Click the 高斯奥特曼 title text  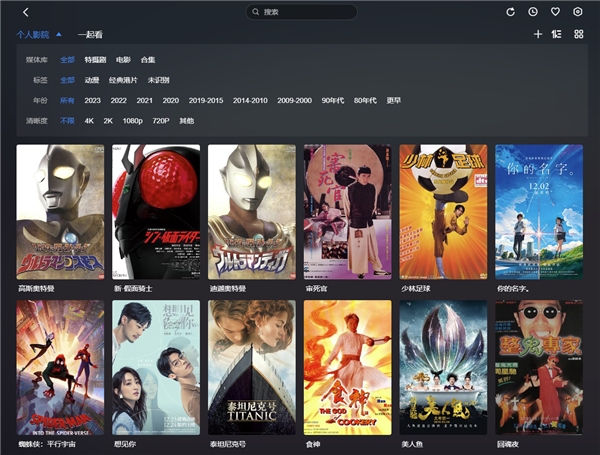pyautogui.click(x=36, y=289)
